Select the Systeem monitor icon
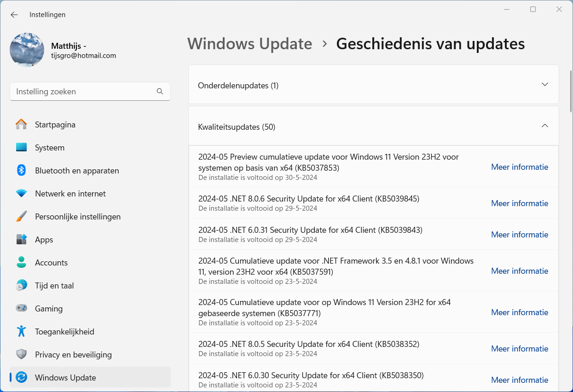Viewport: 573px width, 392px height. 21,148
